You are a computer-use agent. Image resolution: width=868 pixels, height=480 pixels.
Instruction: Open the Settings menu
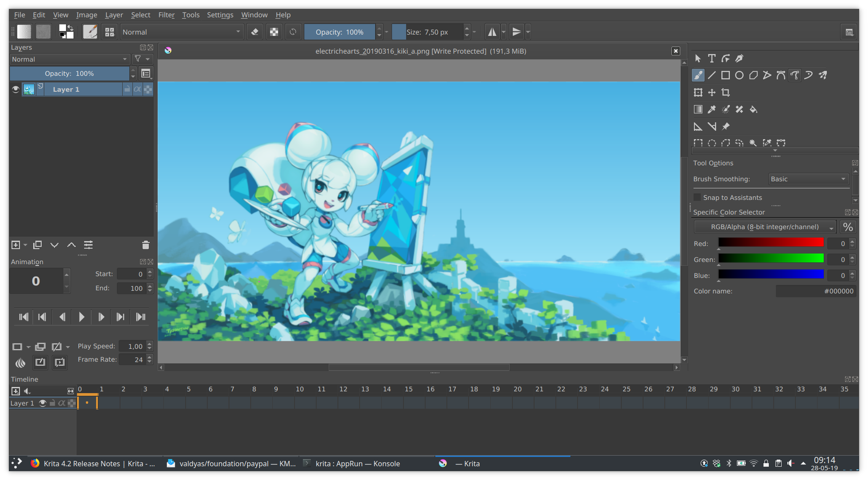220,15
